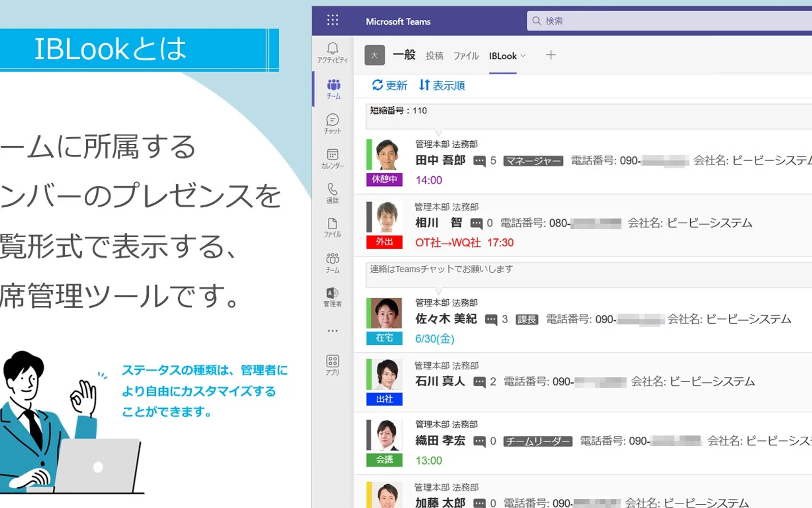Click the 表示順 sort order button
This screenshot has height=508, width=812.
[442, 85]
